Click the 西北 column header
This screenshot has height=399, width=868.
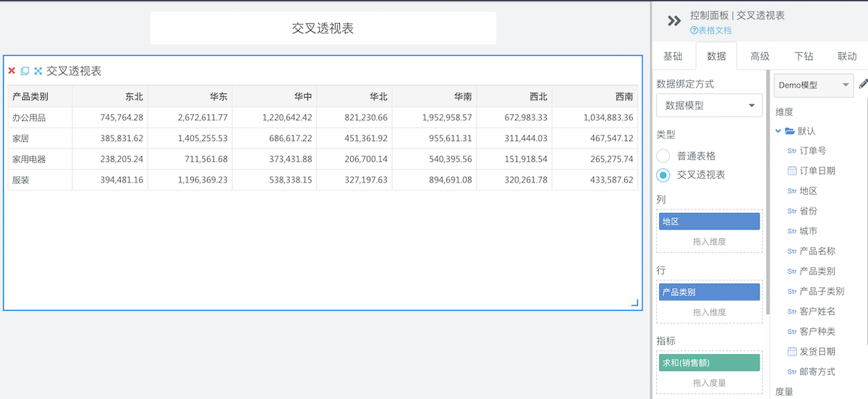point(514,96)
